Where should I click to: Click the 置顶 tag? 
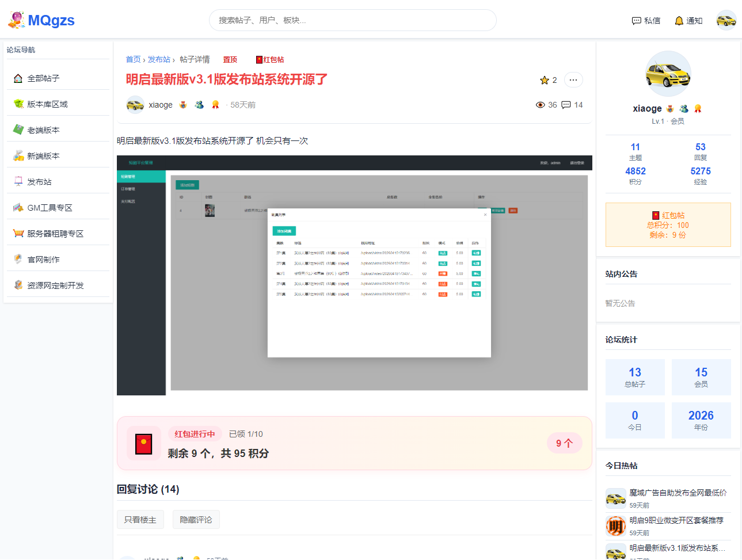coord(230,60)
